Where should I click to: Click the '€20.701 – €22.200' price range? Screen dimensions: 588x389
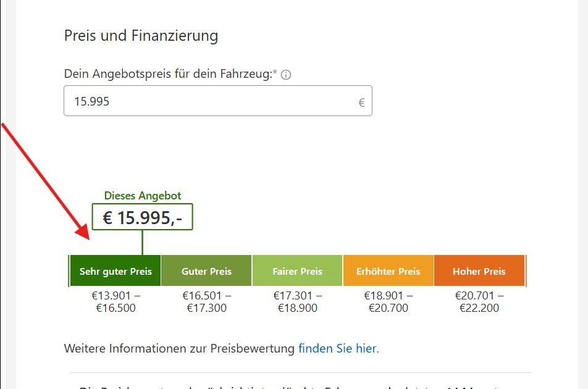(x=479, y=301)
